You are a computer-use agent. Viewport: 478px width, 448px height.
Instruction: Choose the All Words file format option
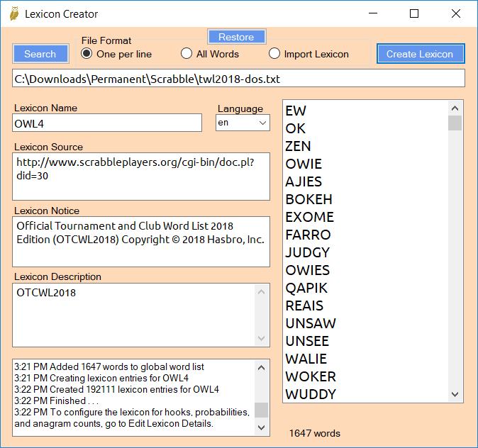[187, 54]
